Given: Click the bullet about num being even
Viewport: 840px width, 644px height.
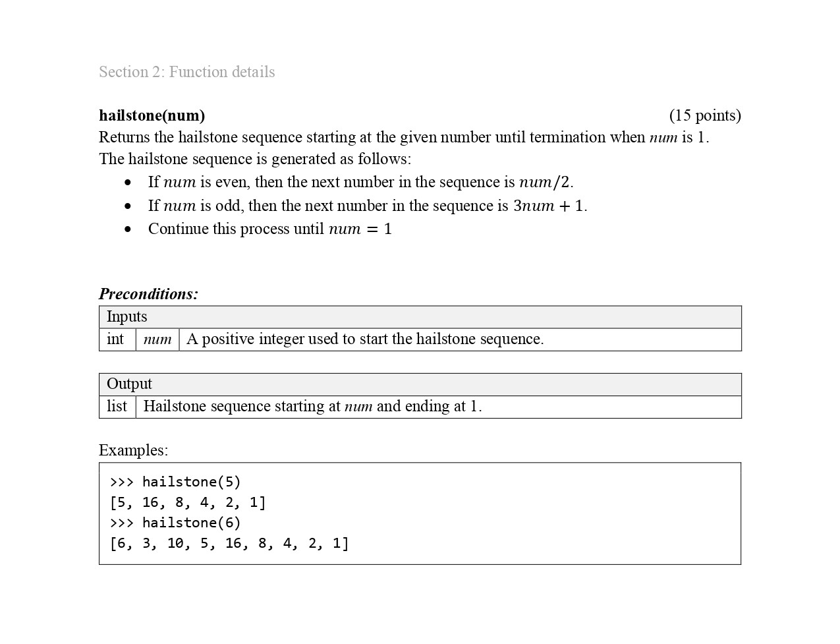Looking at the screenshot, I should (x=360, y=182).
